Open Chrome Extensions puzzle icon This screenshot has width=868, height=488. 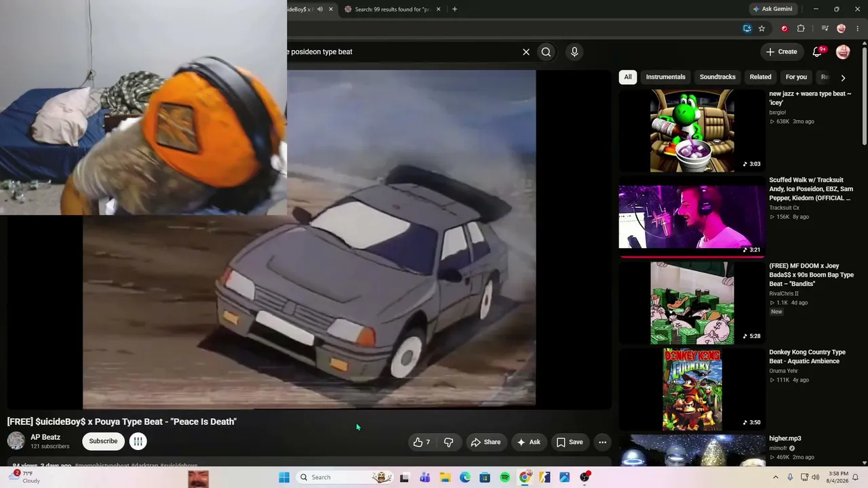(x=801, y=28)
